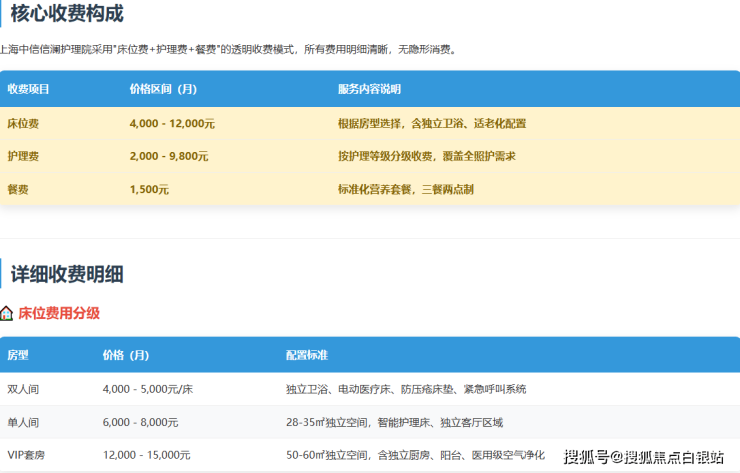Select the 房型 column header
Image resolution: width=740 pixels, height=473 pixels.
18,355
